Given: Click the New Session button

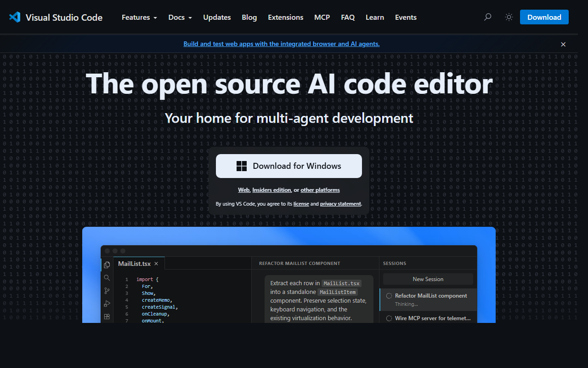Looking at the screenshot, I should coord(428,279).
